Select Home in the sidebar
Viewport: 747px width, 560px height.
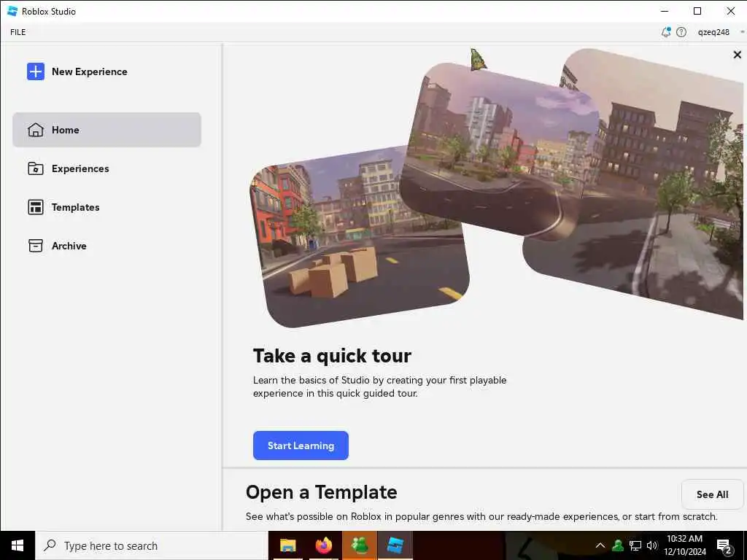click(107, 130)
